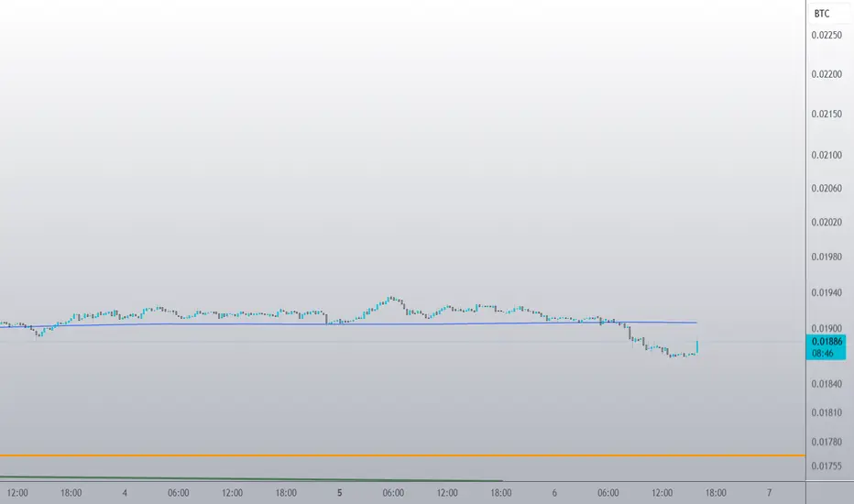Click the countdown timer 08:46 on price label

tap(823, 354)
